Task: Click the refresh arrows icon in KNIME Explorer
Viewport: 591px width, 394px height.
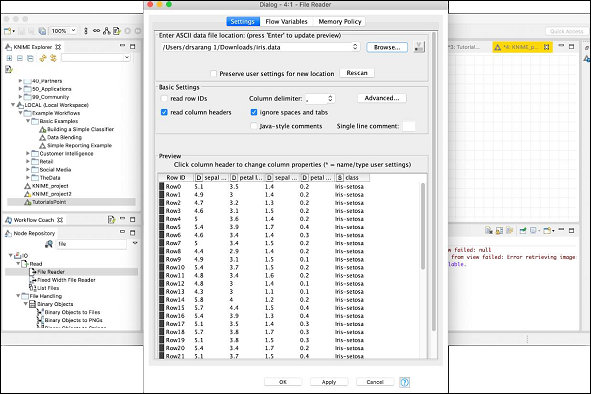Action: [43, 58]
